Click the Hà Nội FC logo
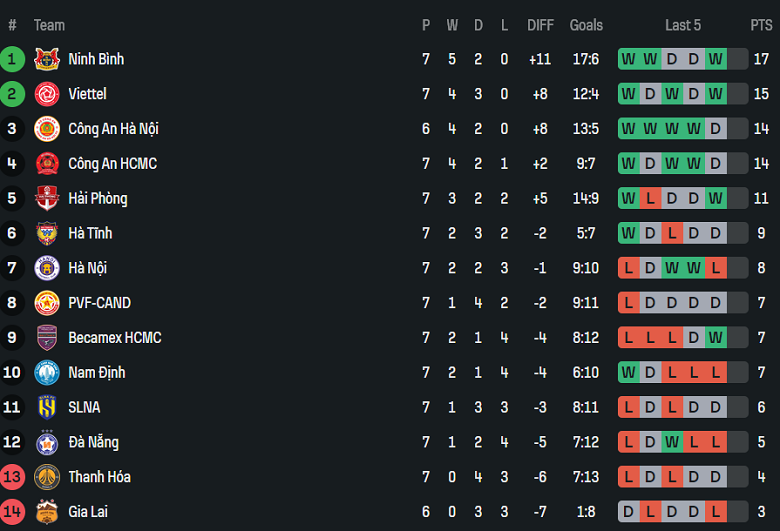Image resolution: width=780 pixels, height=531 pixels. pyautogui.click(x=47, y=268)
